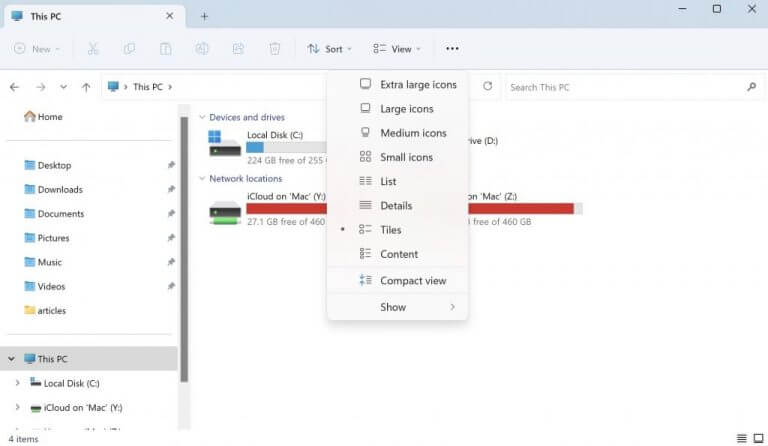Click the Rename icon in toolbar
The height and width of the screenshot is (446, 768).
point(202,48)
